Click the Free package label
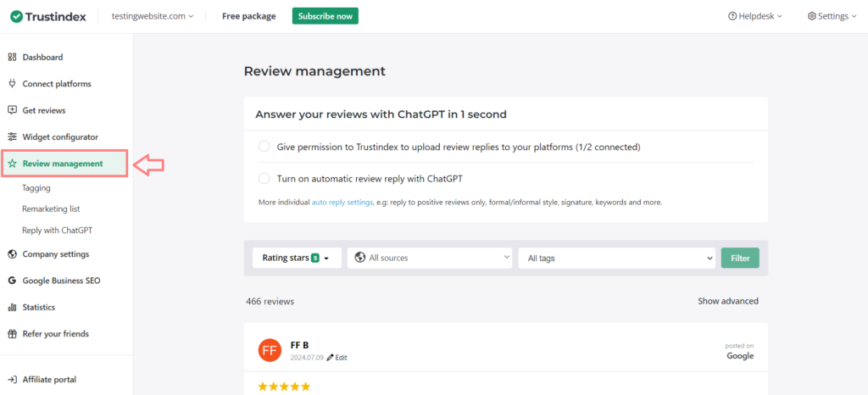The width and height of the screenshot is (868, 395). click(249, 16)
